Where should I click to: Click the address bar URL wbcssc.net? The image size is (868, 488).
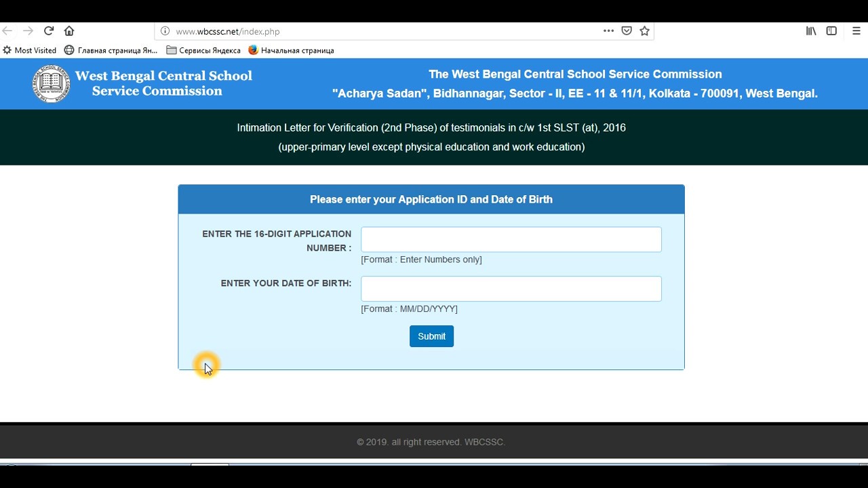(x=227, y=31)
